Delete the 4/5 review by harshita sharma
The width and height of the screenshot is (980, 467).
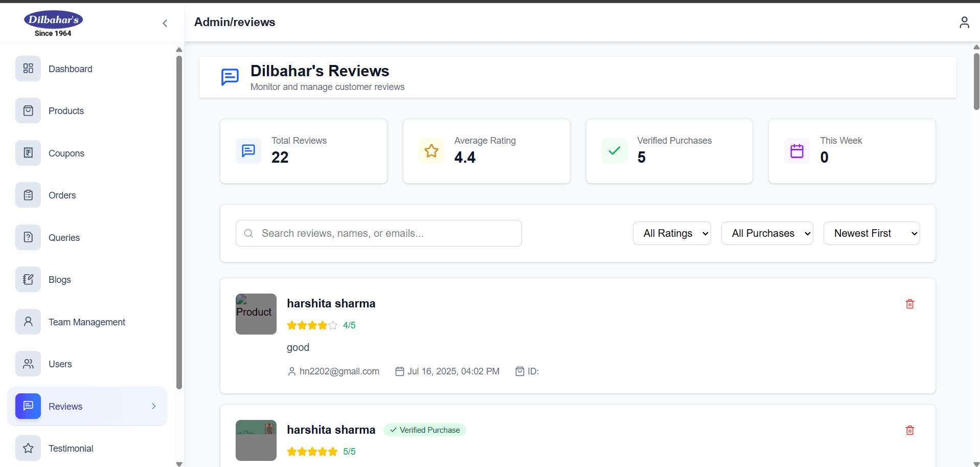910,304
